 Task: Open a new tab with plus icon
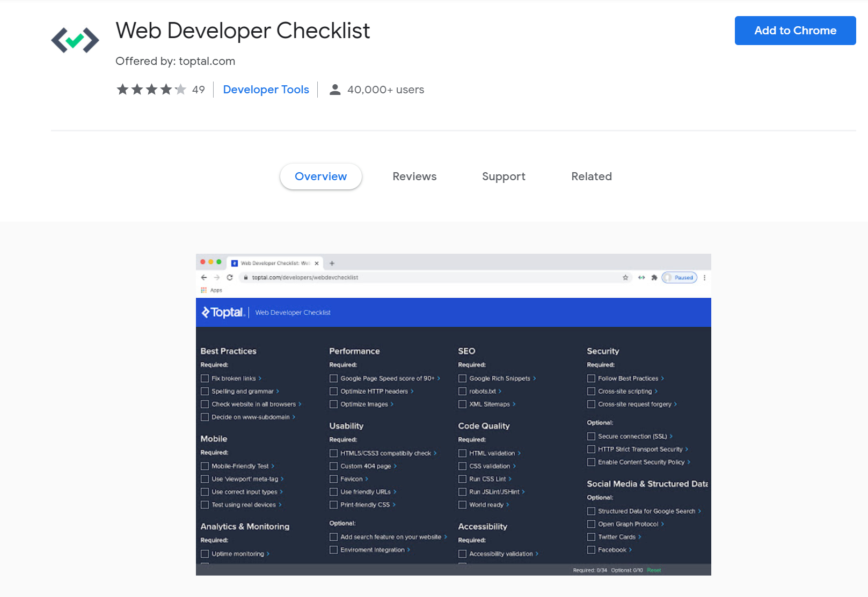pyautogui.click(x=332, y=263)
